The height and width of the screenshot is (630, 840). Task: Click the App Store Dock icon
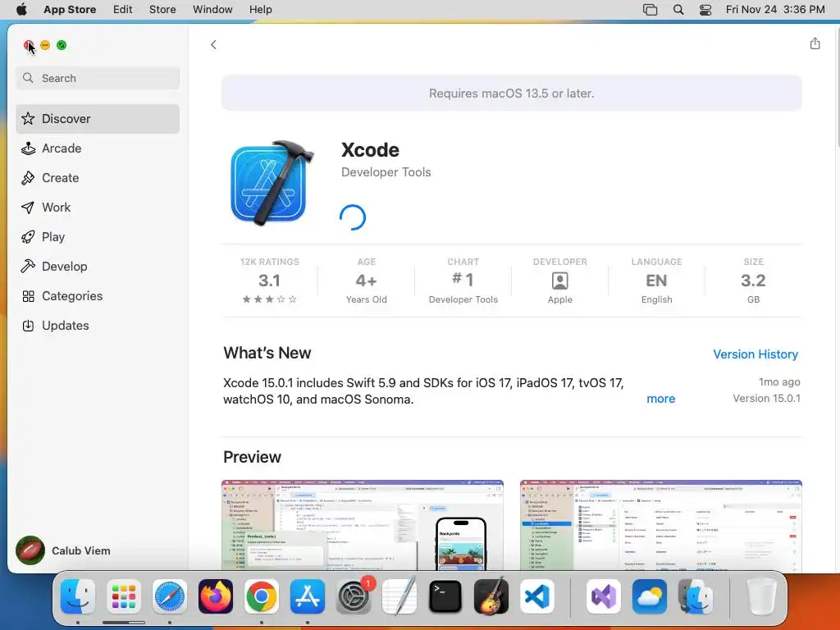click(x=308, y=596)
